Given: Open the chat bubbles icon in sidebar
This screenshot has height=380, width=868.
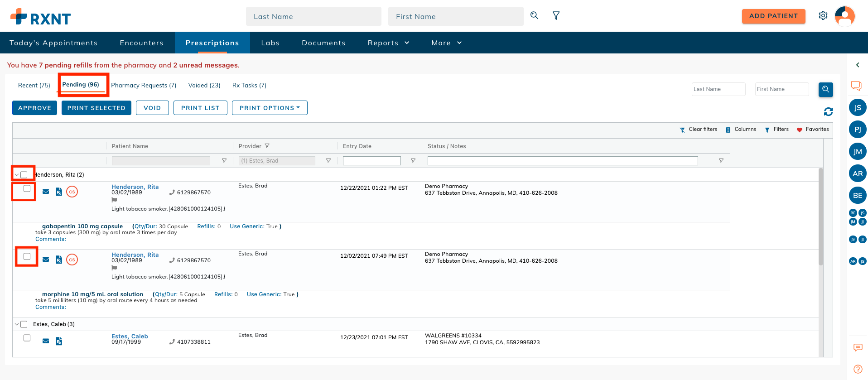Looking at the screenshot, I should tap(856, 86).
